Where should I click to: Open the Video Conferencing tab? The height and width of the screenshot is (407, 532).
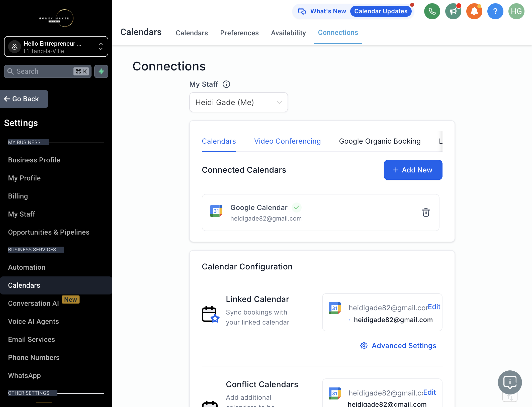(x=287, y=141)
